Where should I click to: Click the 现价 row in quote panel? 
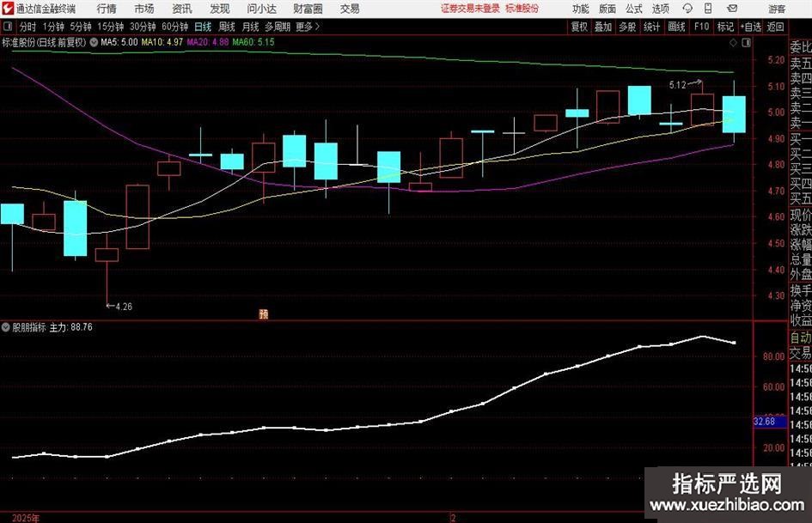tap(800, 215)
